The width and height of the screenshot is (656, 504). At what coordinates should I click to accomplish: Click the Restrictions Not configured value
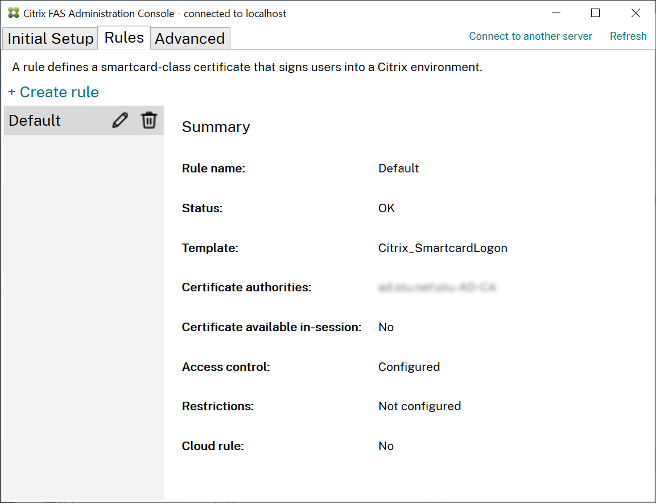coord(419,406)
